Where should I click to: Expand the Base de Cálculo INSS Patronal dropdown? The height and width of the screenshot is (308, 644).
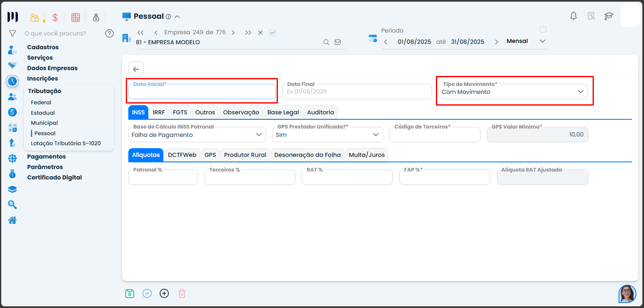coord(197,135)
